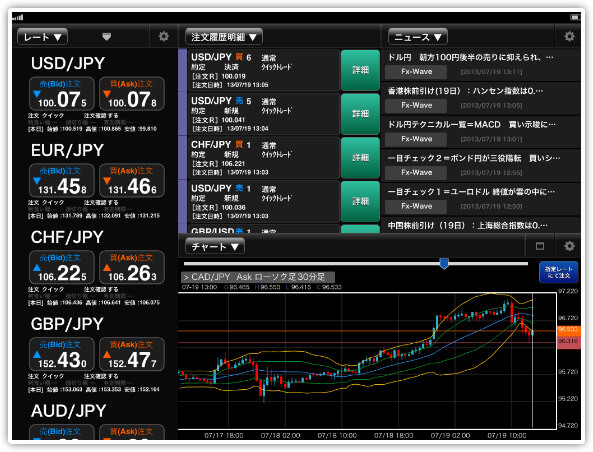Expand the ニュース dropdown
593x452 pixels.
[x=418, y=37]
